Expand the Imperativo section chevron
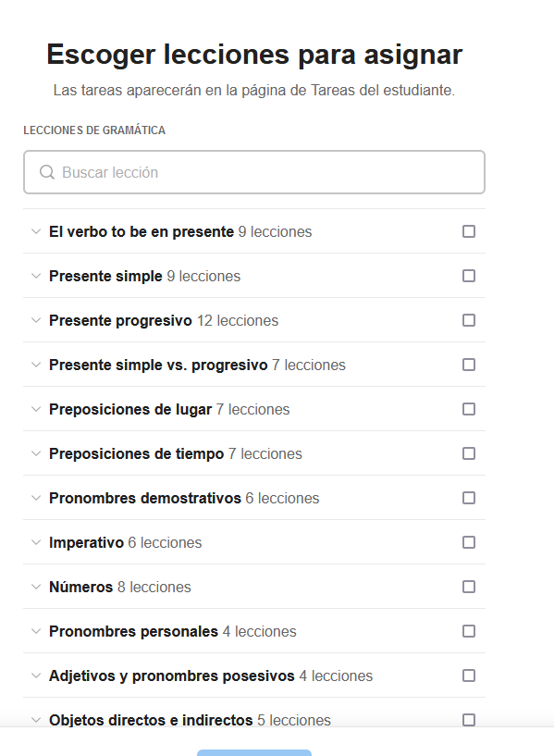 coord(36,542)
